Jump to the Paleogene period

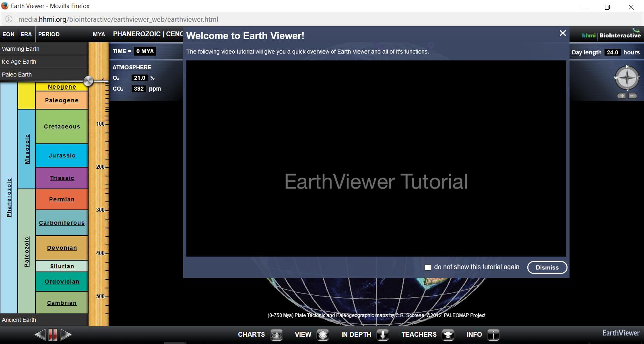[62, 100]
